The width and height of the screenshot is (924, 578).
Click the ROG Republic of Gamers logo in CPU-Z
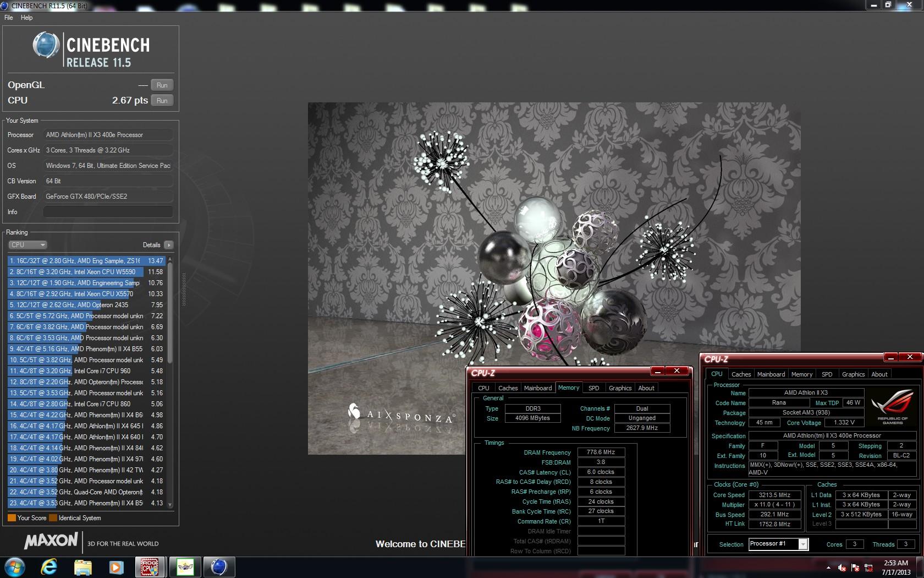click(892, 407)
